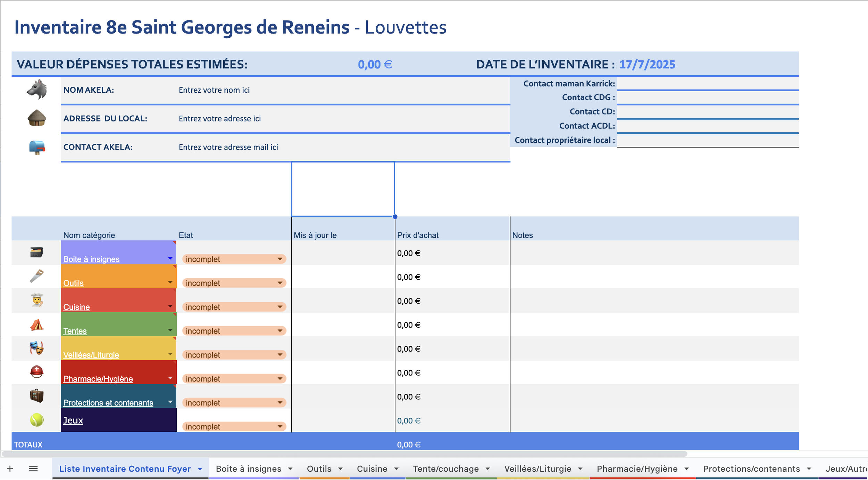Add a new sheet with the plus icon
Screen dimensions: 868x480
10,469
